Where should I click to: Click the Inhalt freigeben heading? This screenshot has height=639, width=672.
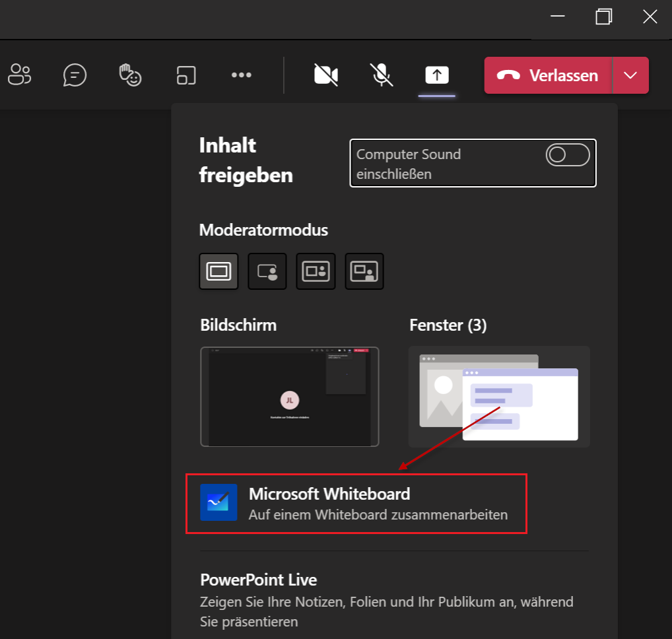(246, 160)
